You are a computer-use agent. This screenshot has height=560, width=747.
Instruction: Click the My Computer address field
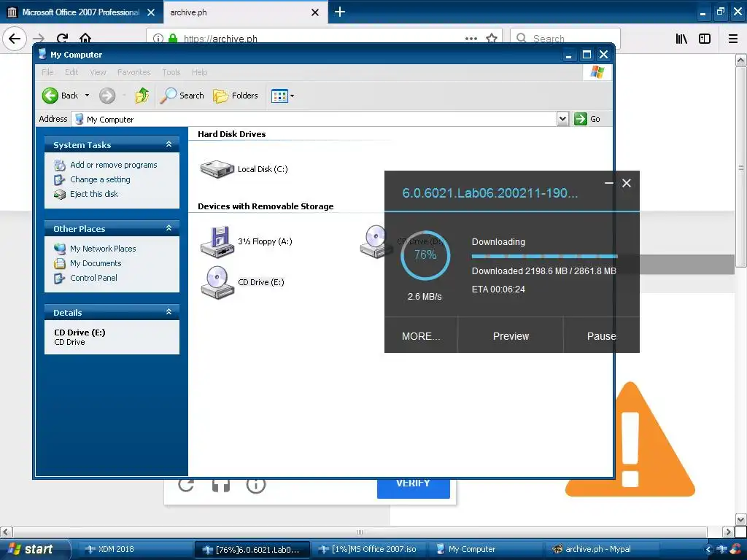[314, 119]
